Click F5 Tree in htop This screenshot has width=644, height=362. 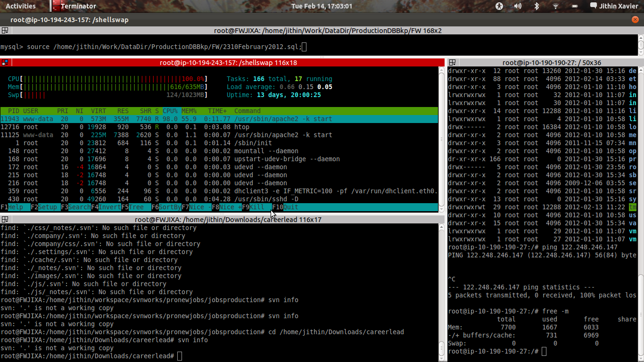pos(136,207)
